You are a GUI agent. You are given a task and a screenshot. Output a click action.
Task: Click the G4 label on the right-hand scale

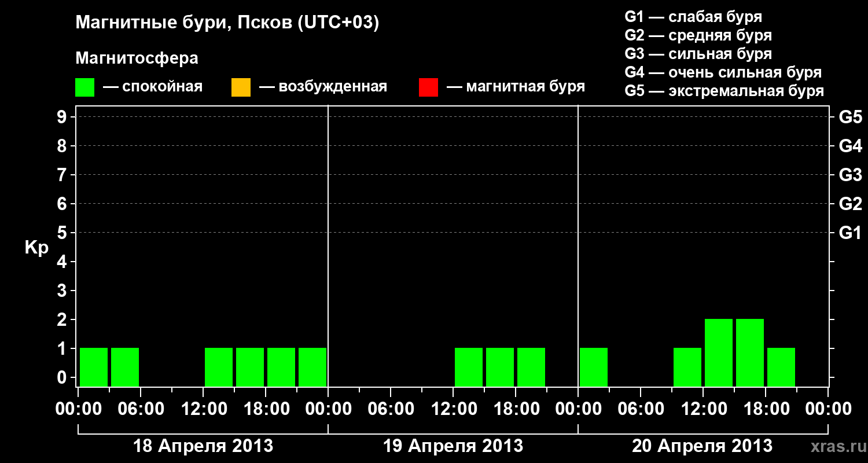click(850, 146)
